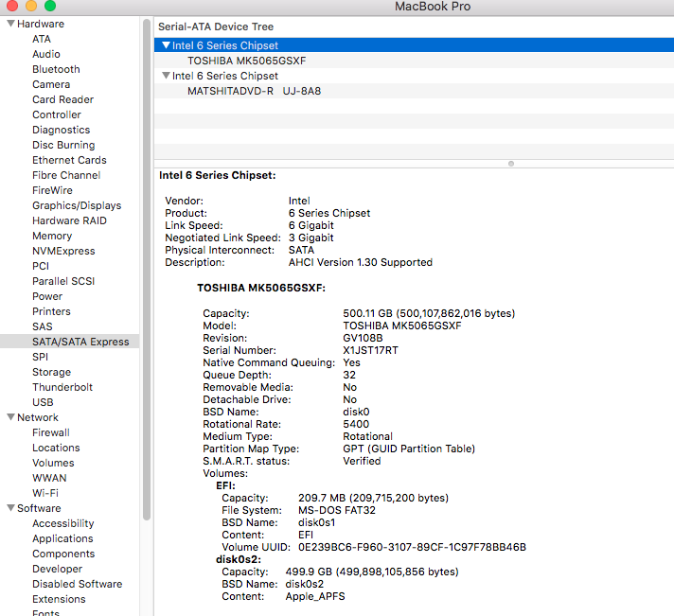Viewport: 674px width, 616px height.
Task: Open Extensions under Software
Action: pos(59,599)
